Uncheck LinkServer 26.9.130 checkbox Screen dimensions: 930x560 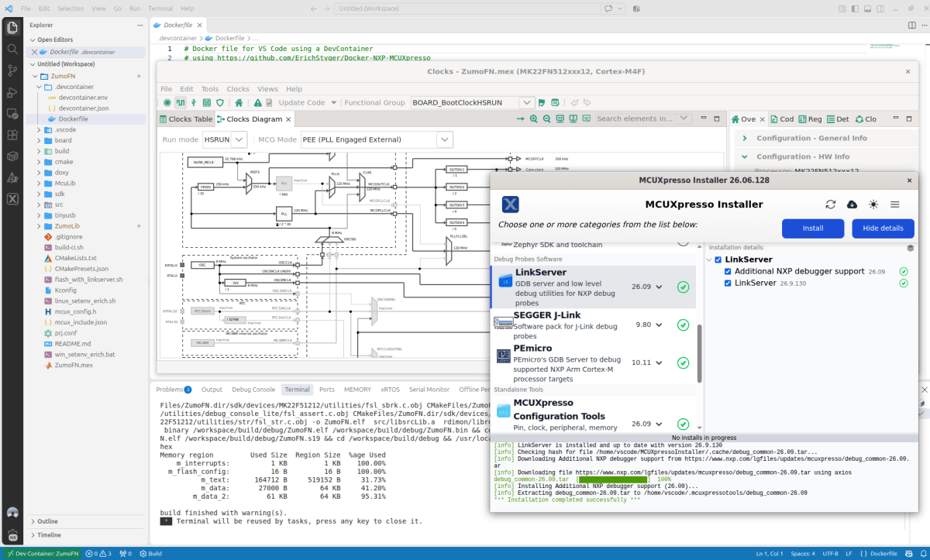728,283
